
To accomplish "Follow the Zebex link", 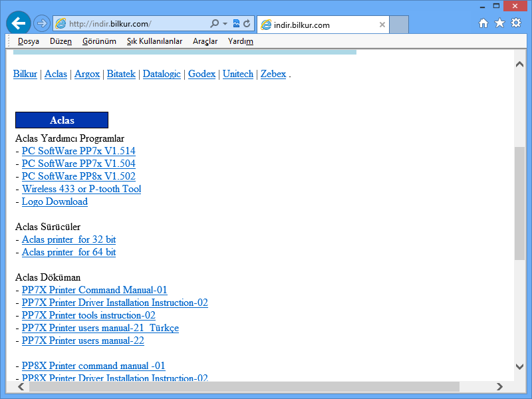I will (273, 74).
